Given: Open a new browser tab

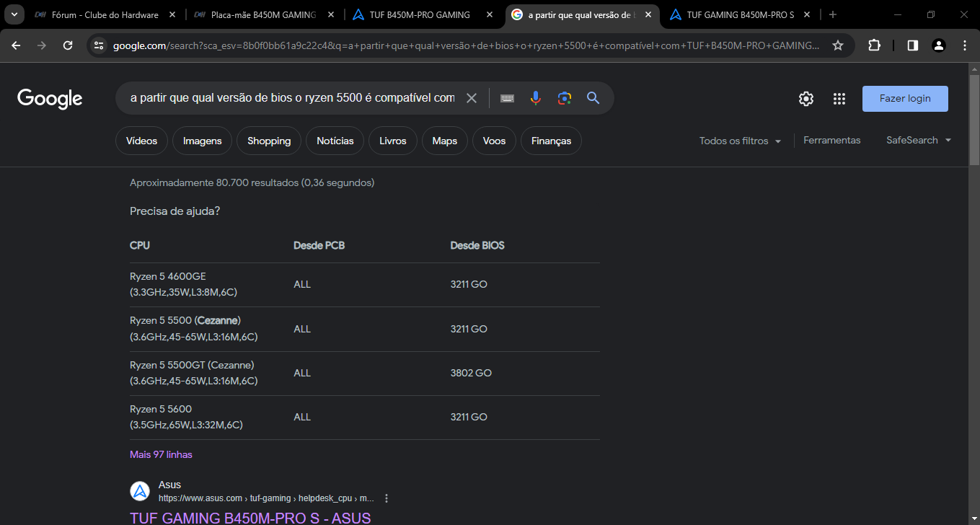Looking at the screenshot, I should (x=833, y=14).
